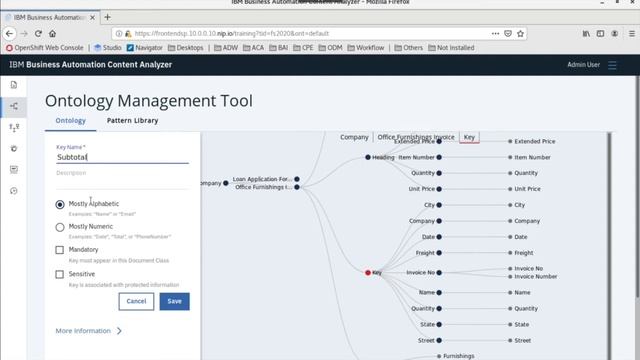640x360 pixels.
Task: Click the graph panel vertical scrollbar
Action: (x=609, y=245)
